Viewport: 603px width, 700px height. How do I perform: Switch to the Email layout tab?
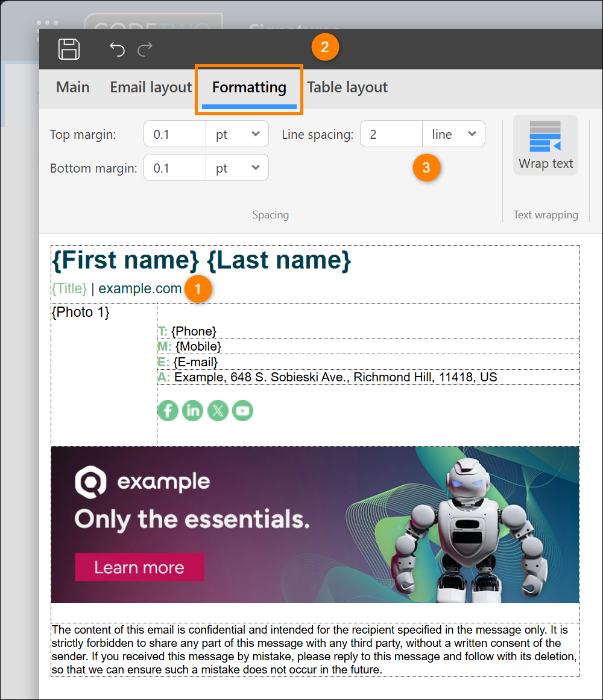151,87
